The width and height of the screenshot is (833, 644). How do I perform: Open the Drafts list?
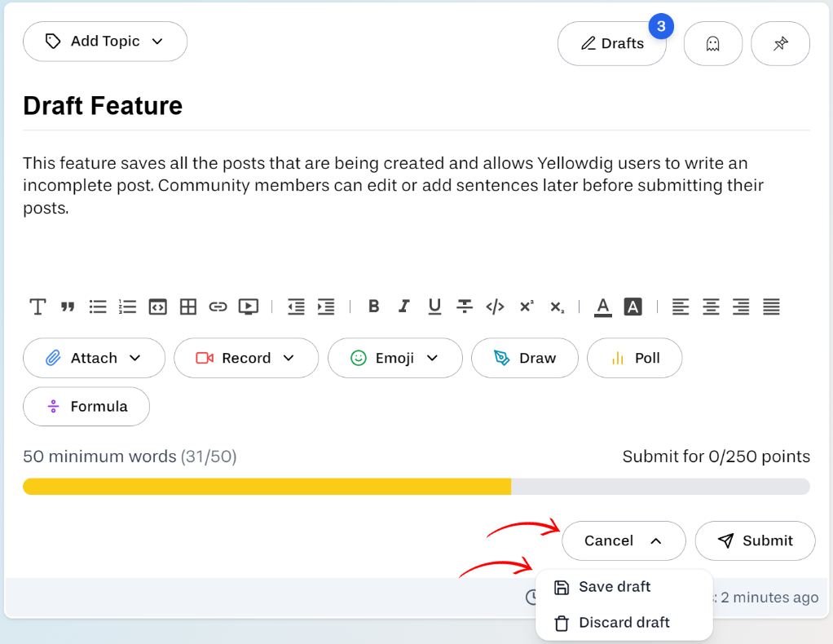[x=612, y=43]
